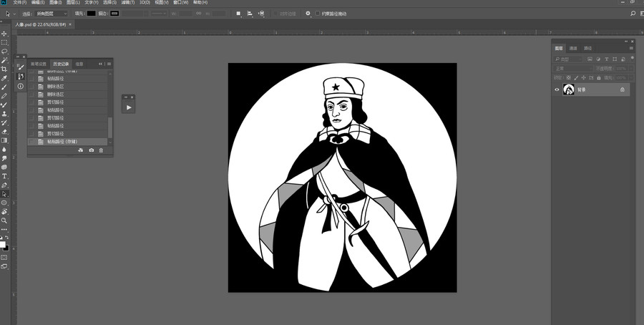This screenshot has width=644, height=325.
Task: Select the Rectangular Marquee tool
Action: pyautogui.click(x=4, y=43)
